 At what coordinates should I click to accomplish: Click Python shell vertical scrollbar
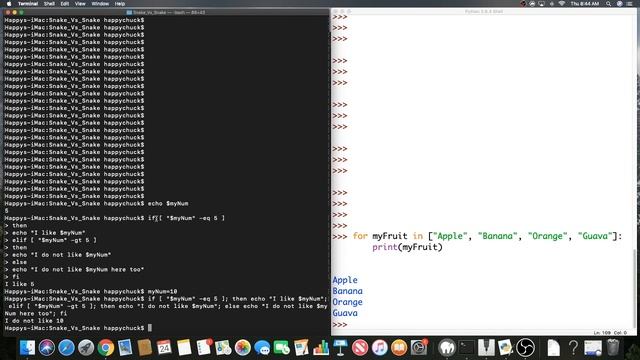636,288
